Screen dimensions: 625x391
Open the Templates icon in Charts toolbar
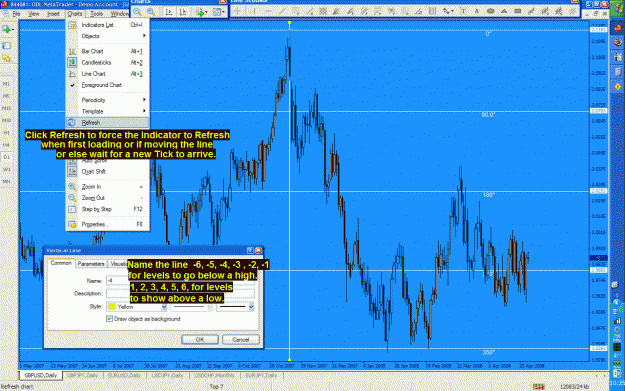[216, 12]
